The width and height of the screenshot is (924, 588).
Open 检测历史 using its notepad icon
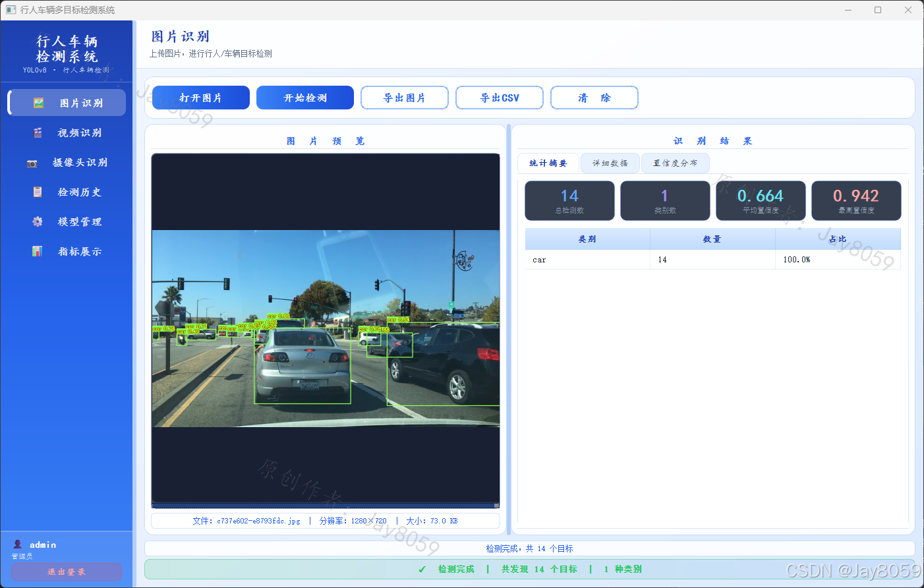tap(38, 192)
